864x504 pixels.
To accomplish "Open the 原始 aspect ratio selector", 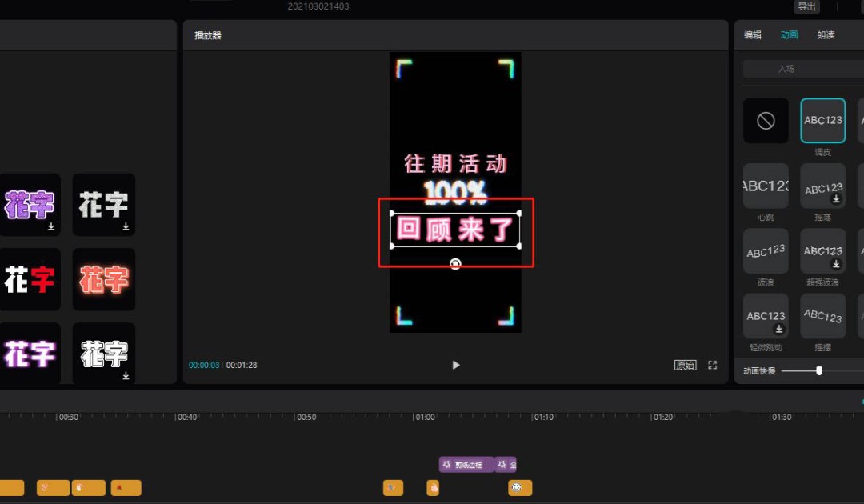I will [684, 365].
